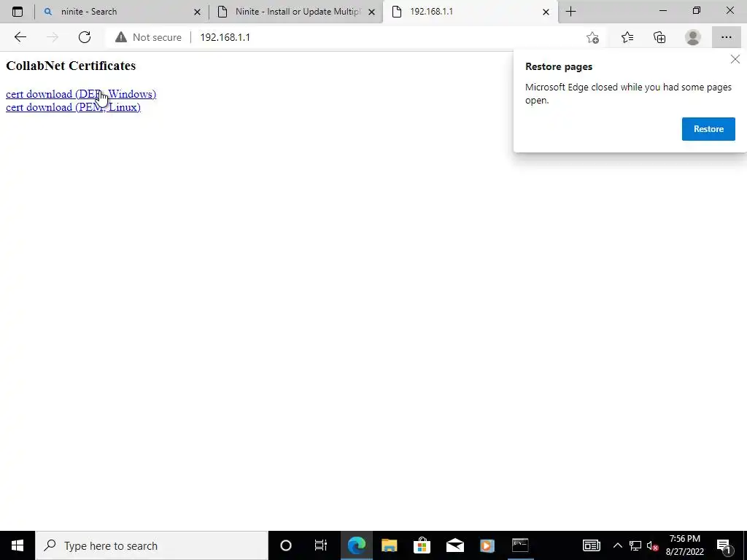
Task: Open a new browser tab
Action: pos(570,12)
